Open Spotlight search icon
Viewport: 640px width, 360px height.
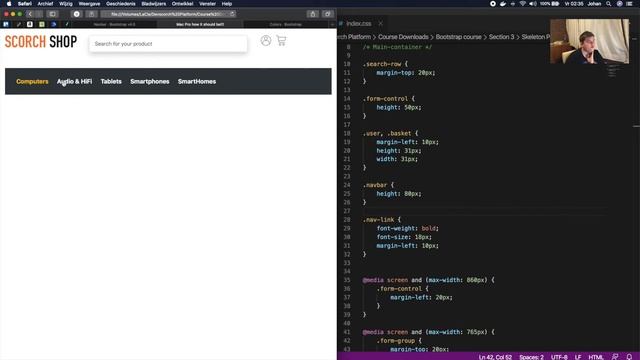(x=609, y=4)
